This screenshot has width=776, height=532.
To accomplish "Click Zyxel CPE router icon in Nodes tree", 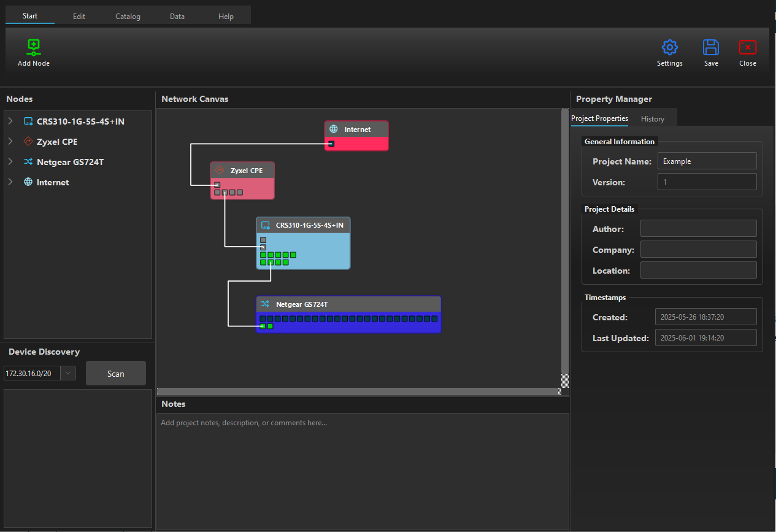I will [x=28, y=142].
